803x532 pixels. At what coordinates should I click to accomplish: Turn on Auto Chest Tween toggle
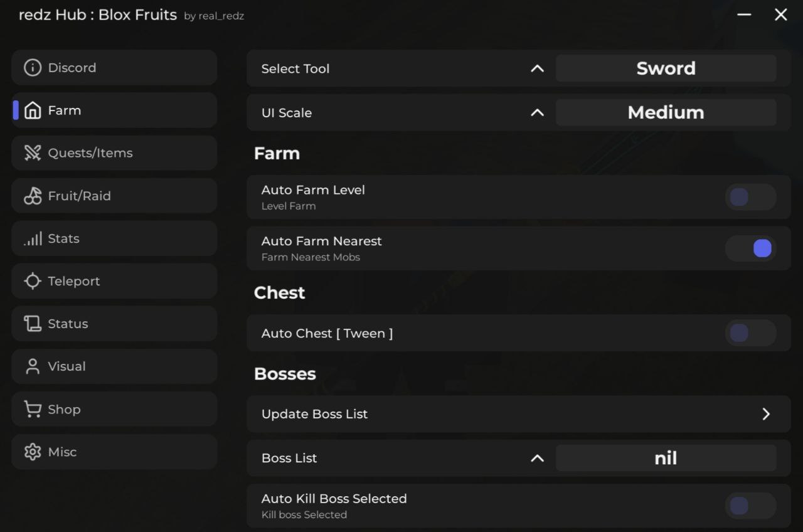tap(750, 333)
